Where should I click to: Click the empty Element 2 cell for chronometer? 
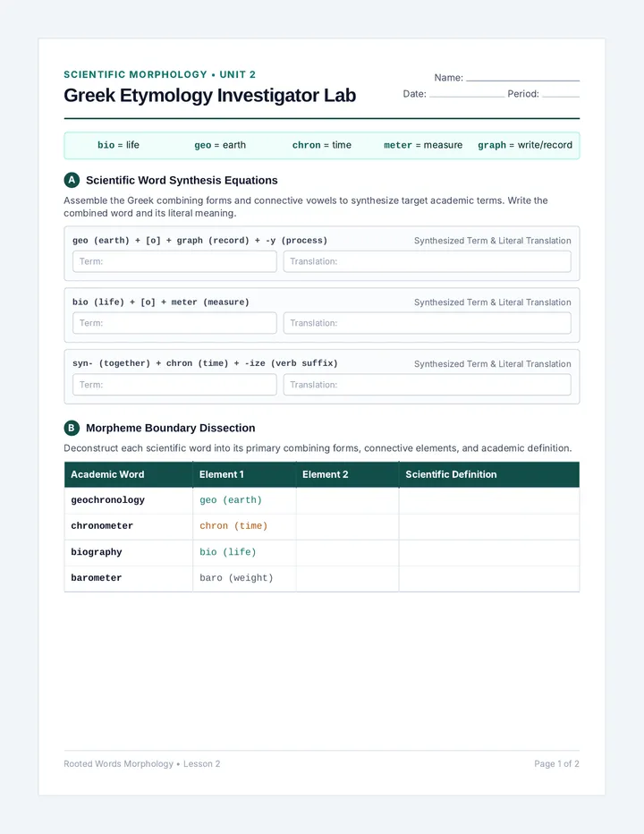click(x=347, y=526)
